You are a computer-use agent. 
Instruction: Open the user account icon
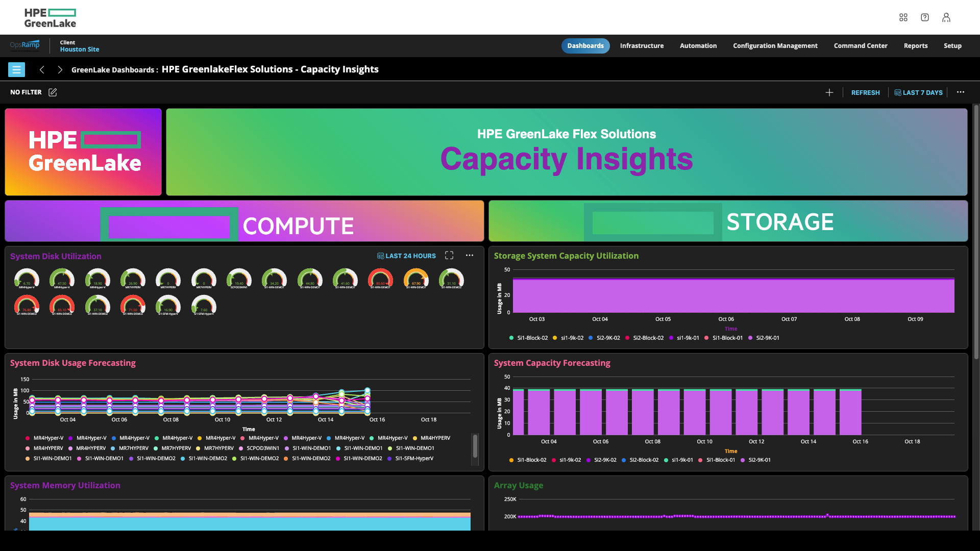[946, 17]
